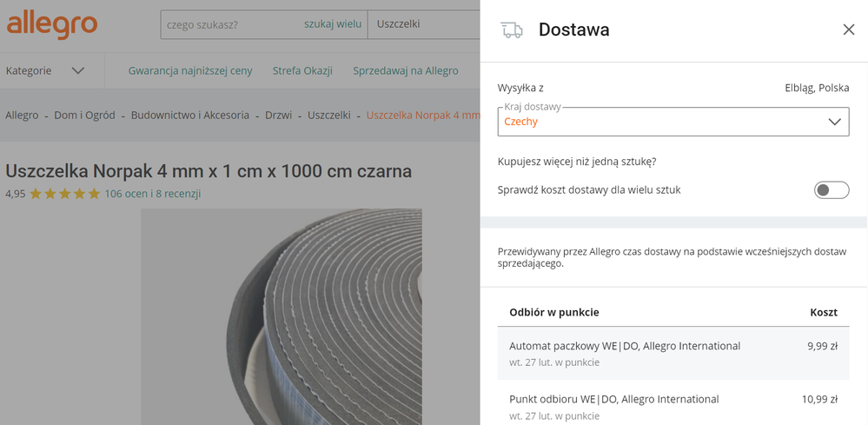Go to Drzwi breadcrumb

[278, 115]
